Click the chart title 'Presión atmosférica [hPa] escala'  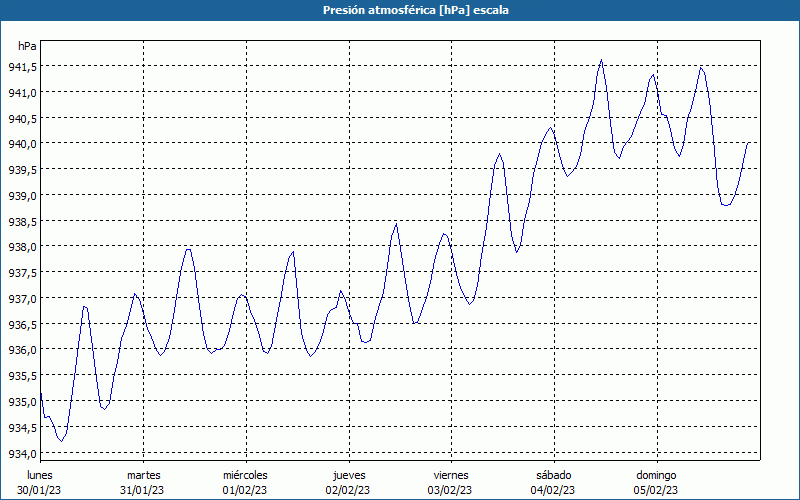pos(415,10)
